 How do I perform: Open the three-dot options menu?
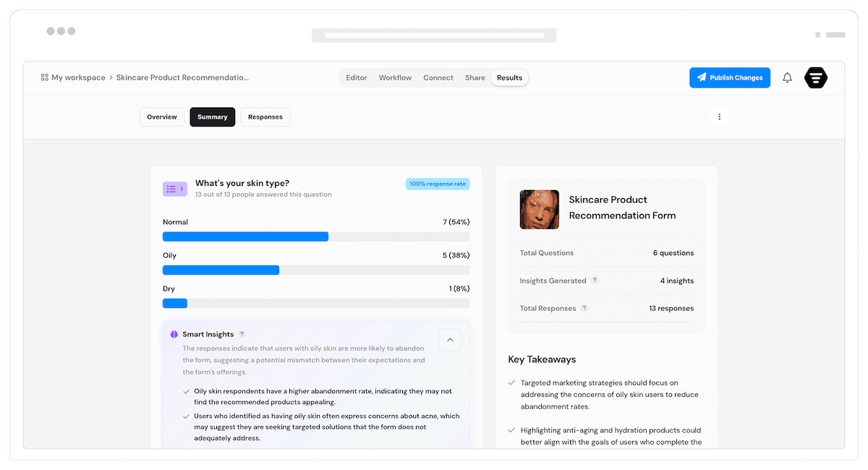coord(719,116)
